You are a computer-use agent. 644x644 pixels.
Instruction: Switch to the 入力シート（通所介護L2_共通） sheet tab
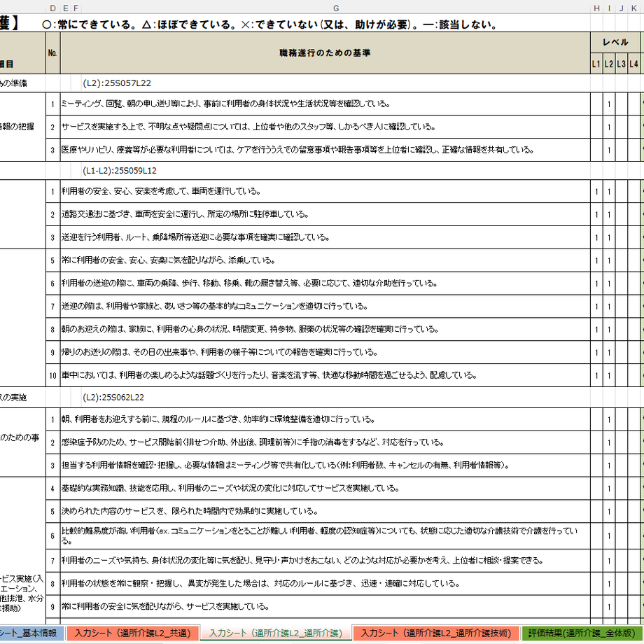(133, 633)
